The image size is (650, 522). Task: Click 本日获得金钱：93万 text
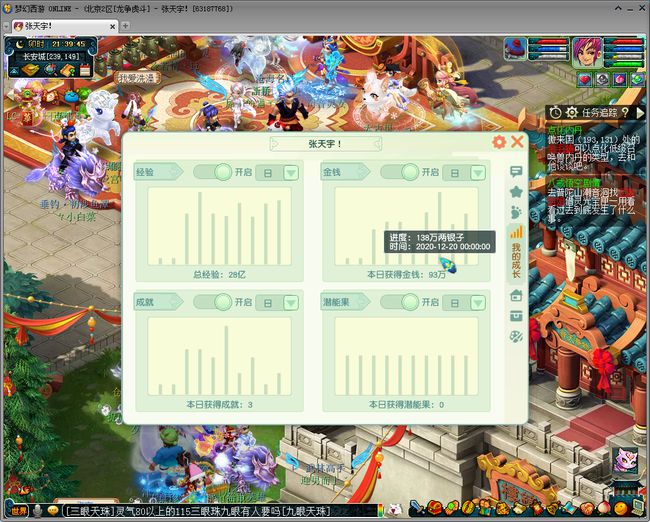coord(406,274)
